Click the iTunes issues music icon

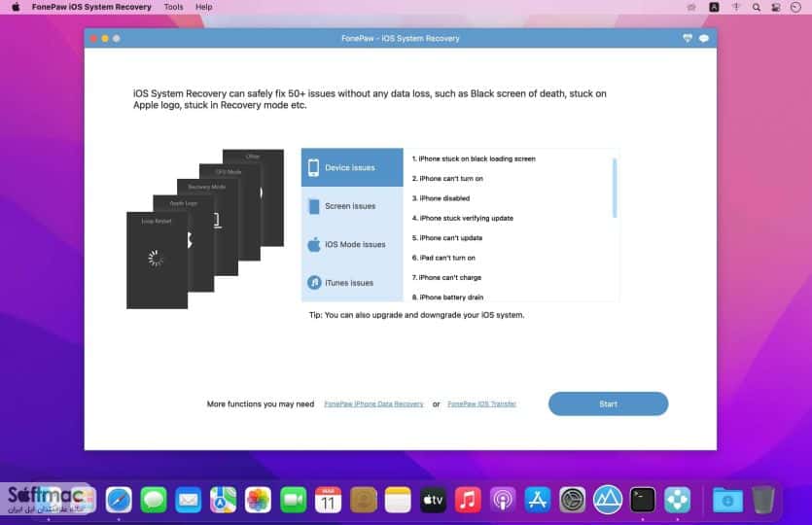point(314,282)
